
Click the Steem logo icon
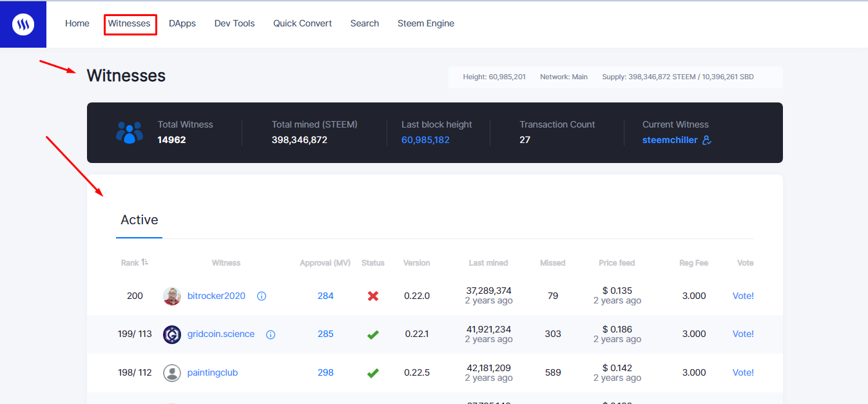coord(23,24)
